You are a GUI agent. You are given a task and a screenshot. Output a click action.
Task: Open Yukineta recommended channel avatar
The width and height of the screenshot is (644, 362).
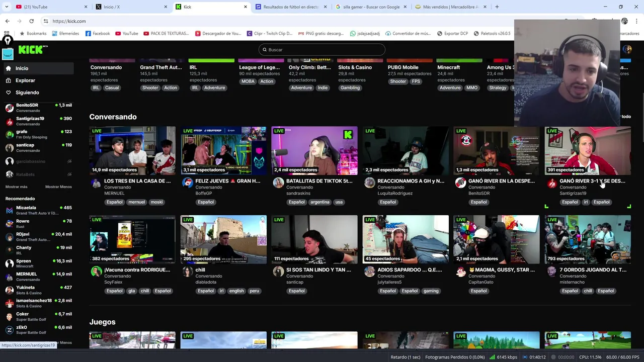9,290
